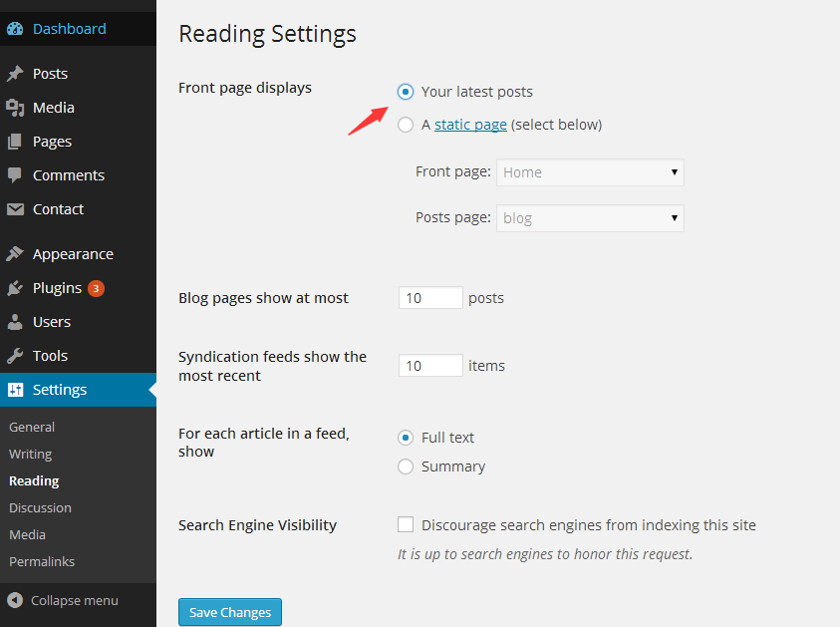
Task: Click Collapse menu text
Action: tap(75, 600)
